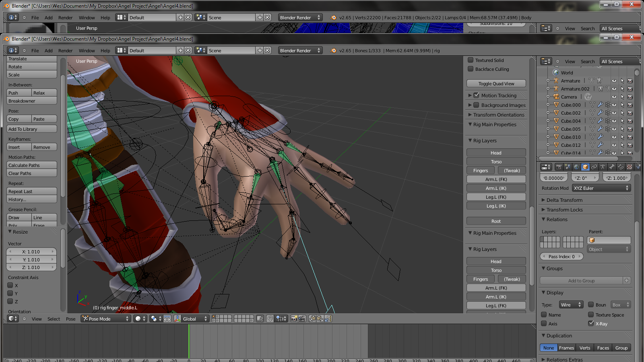Open the display Type Wire dropdown
The image size is (644, 362).
(571, 304)
